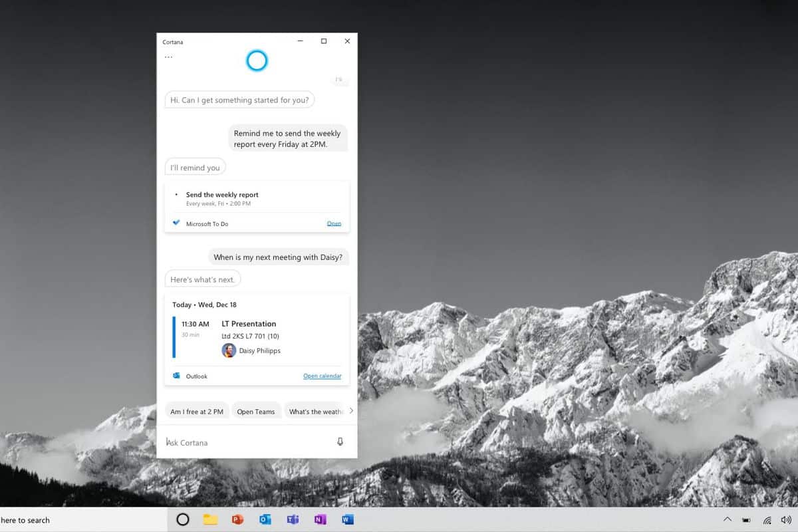The image size is (798, 532).
Task: Click Daisy Philipps' profile picture
Action: point(229,350)
